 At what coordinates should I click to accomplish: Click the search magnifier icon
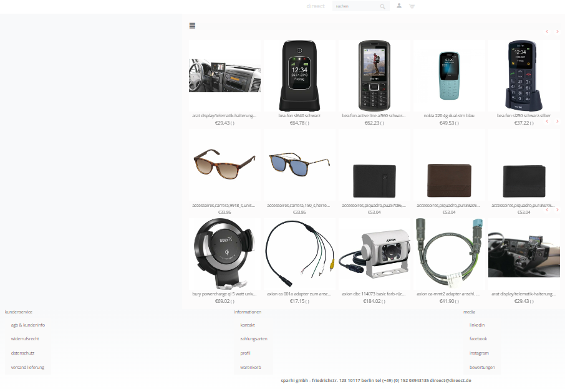pyautogui.click(x=382, y=6)
